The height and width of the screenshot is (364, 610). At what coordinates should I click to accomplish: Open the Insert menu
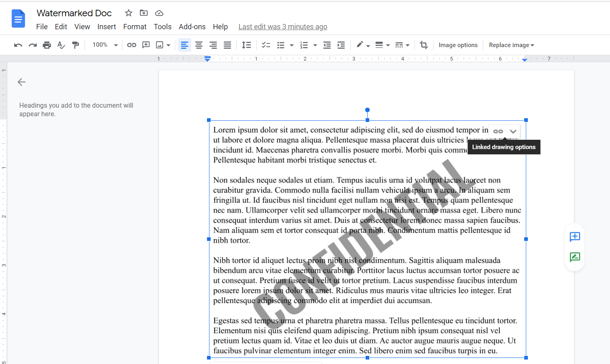click(107, 27)
